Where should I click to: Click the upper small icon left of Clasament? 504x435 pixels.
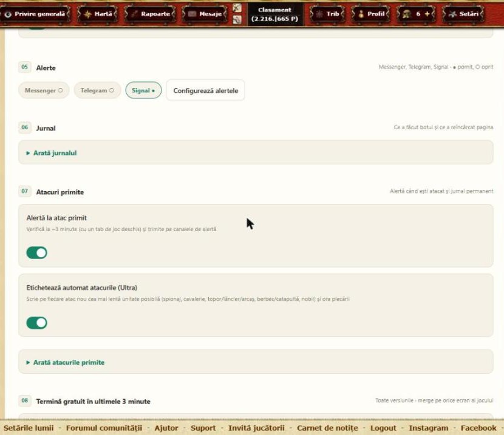pos(237,8)
